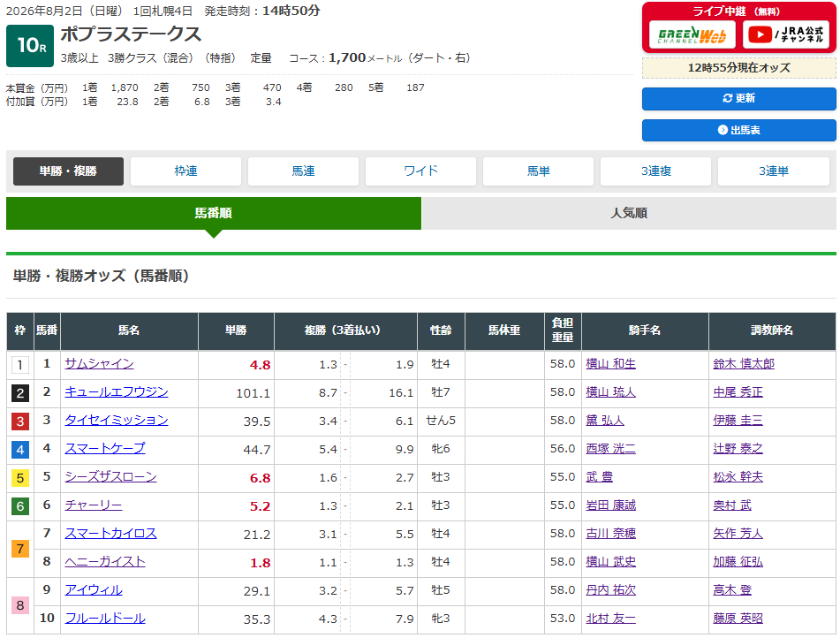The image size is (840, 638).
Task: Open jockey 古川 奈穂 link
Action: pos(610,534)
